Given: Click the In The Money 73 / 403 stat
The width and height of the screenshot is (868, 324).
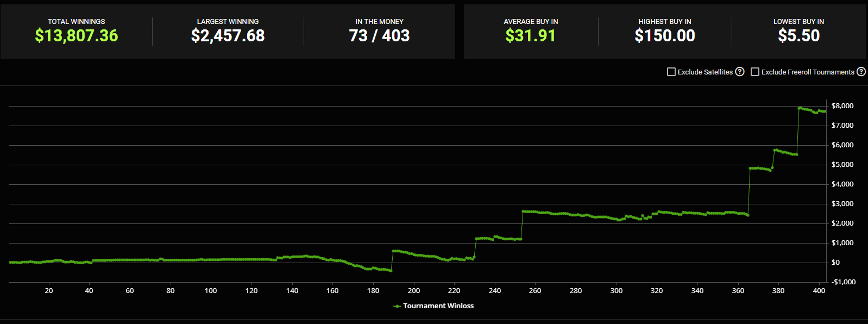Looking at the screenshot, I should click(379, 36).
